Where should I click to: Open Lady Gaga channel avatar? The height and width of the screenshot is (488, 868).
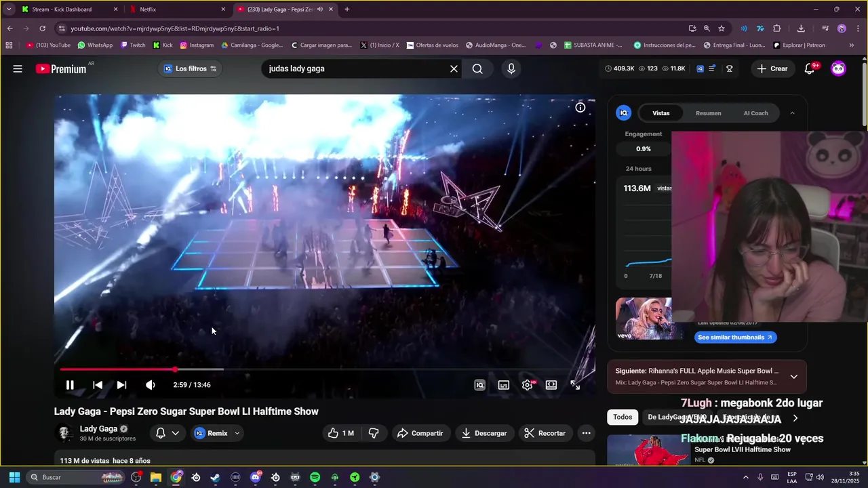pyautogui.click(x=64, y=433)
